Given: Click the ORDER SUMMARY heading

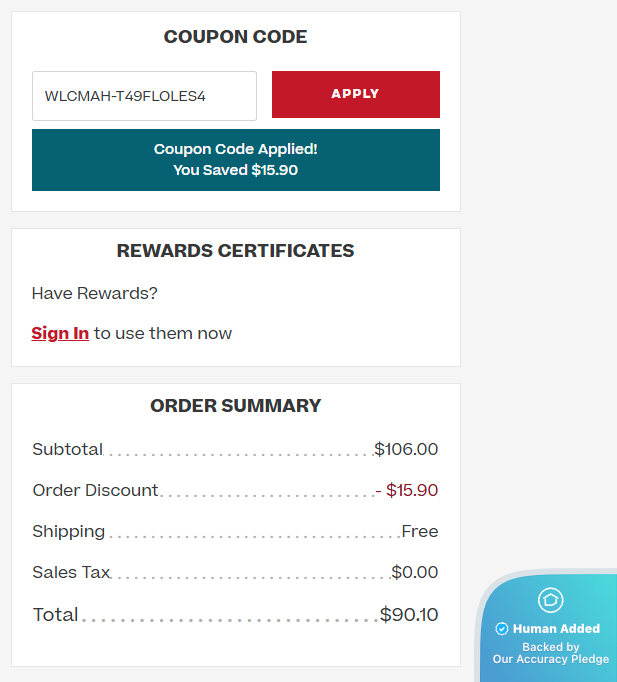Looking at the screenshot, I should (x=236, y=406).
